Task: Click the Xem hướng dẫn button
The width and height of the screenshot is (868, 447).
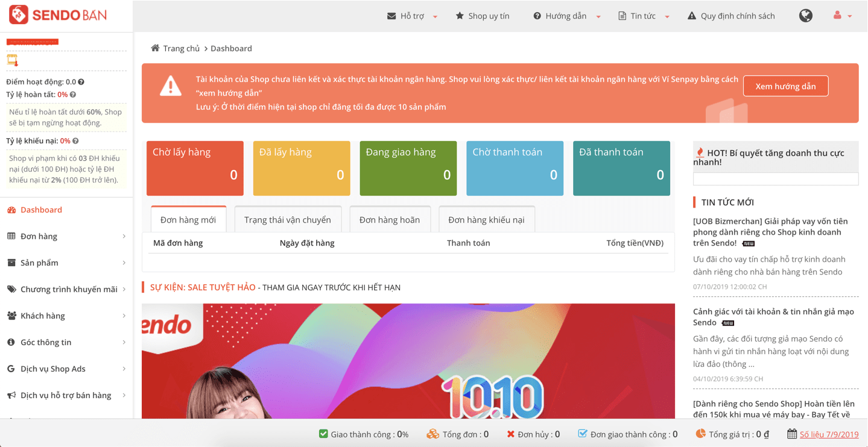Action: pos(785,86)
